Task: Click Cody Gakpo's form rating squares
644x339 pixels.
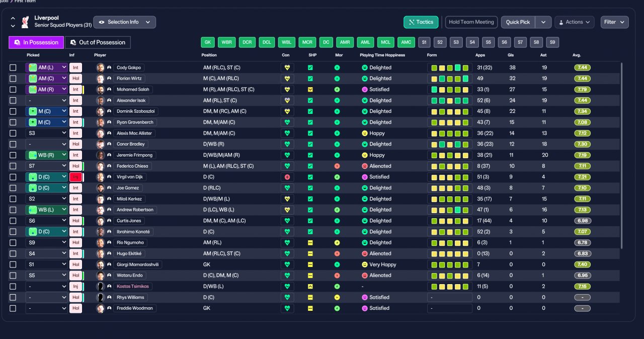Action: click(450, 67)
